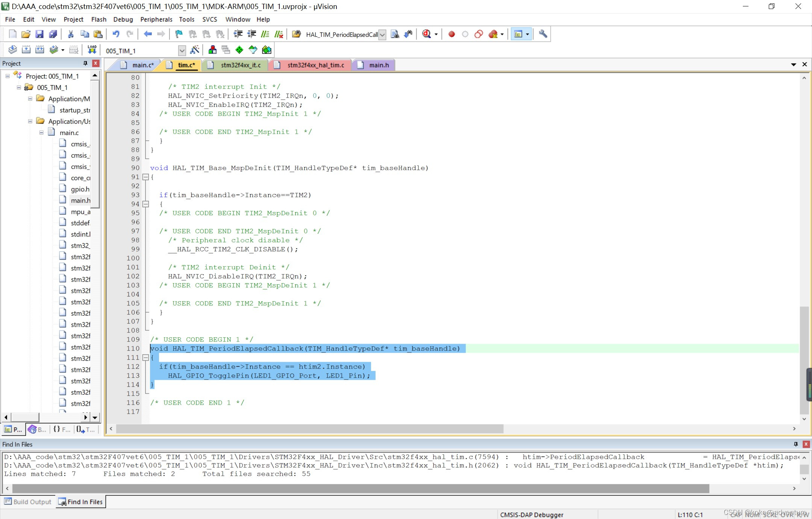Expand HAL_TIM_PeriodElapsedCall search dropdown
Screen dimensions: 812x519
[382, 35]
